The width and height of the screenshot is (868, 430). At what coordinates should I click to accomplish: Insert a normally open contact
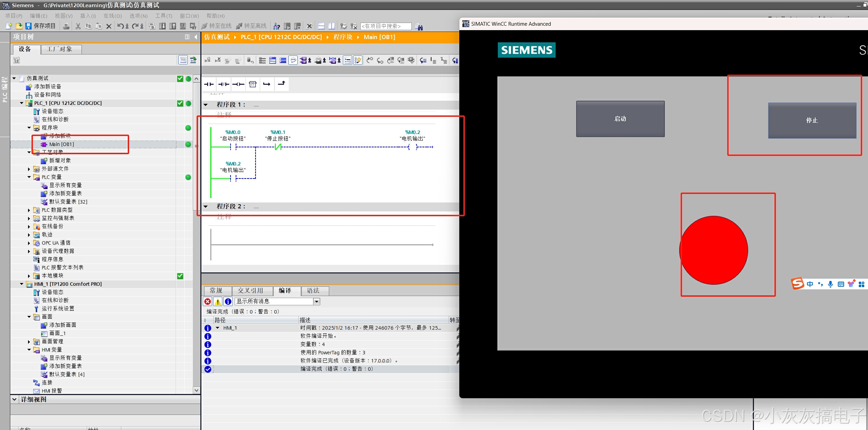click(209, 84)
